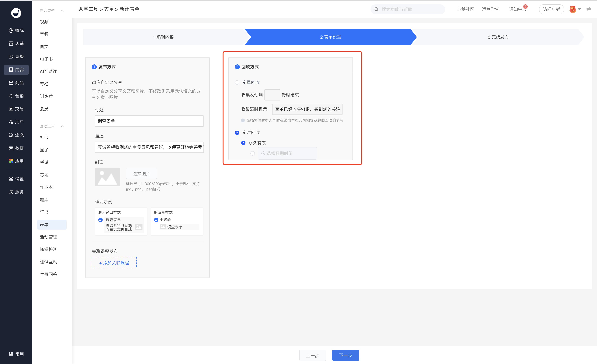Select the date-range radio button below 永久有效

(x=252, y=153)
